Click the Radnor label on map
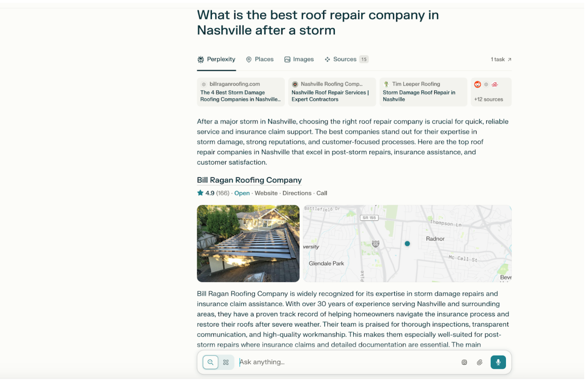The image size is (588, 380). point(435,239)
